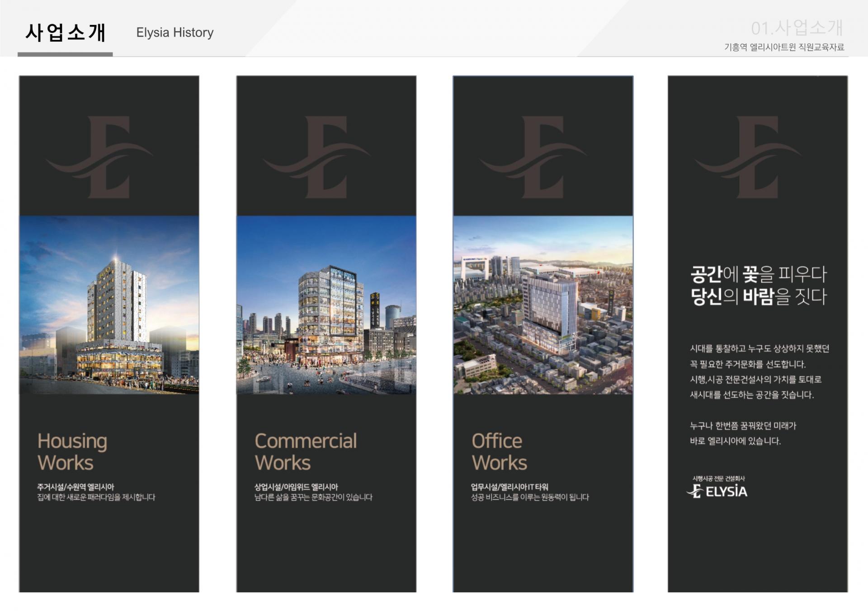Click the 사업소개 page title
Screen dimensions: 868x613
pos(66,33)
